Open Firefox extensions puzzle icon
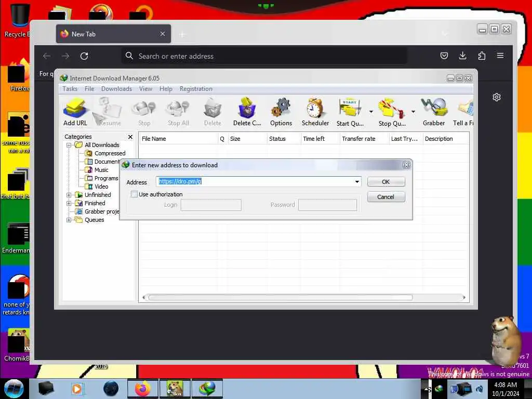 pyautogui.click(x=482, y=56)
